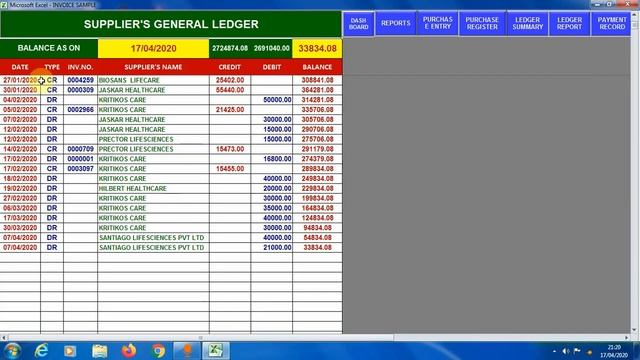Open the Purchase Register button
The height and width of the screenshot is (360, 640).
[482, 23]
